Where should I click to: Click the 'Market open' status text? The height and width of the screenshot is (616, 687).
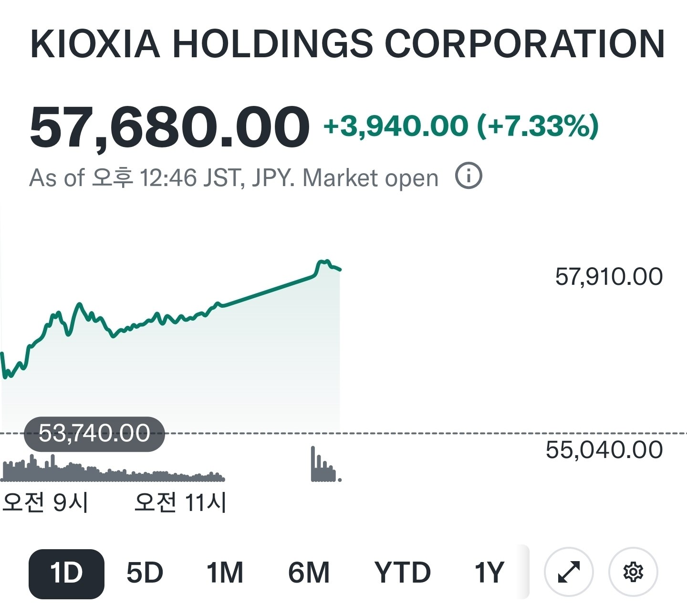pos(370,178)
